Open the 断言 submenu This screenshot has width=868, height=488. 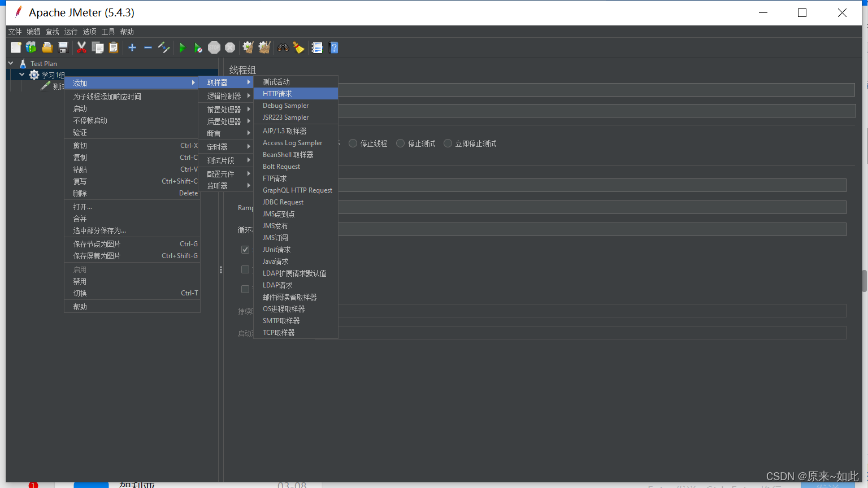pyautogui.click(x=226, y=133)
